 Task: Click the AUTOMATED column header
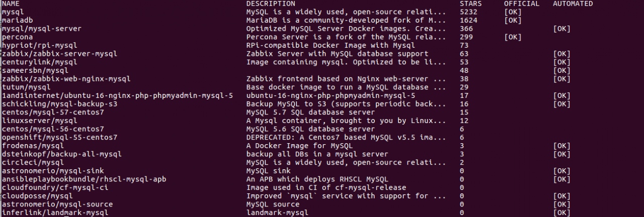(573, 4)
